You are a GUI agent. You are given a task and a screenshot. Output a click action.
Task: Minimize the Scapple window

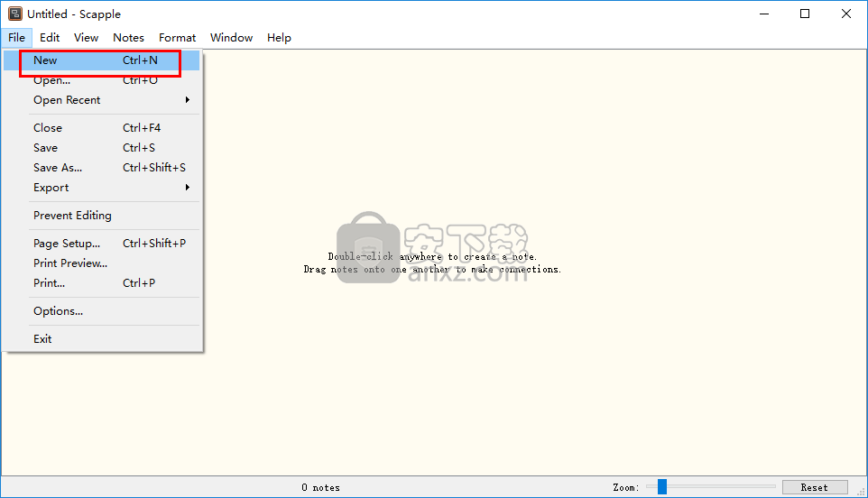coord(764,14)
